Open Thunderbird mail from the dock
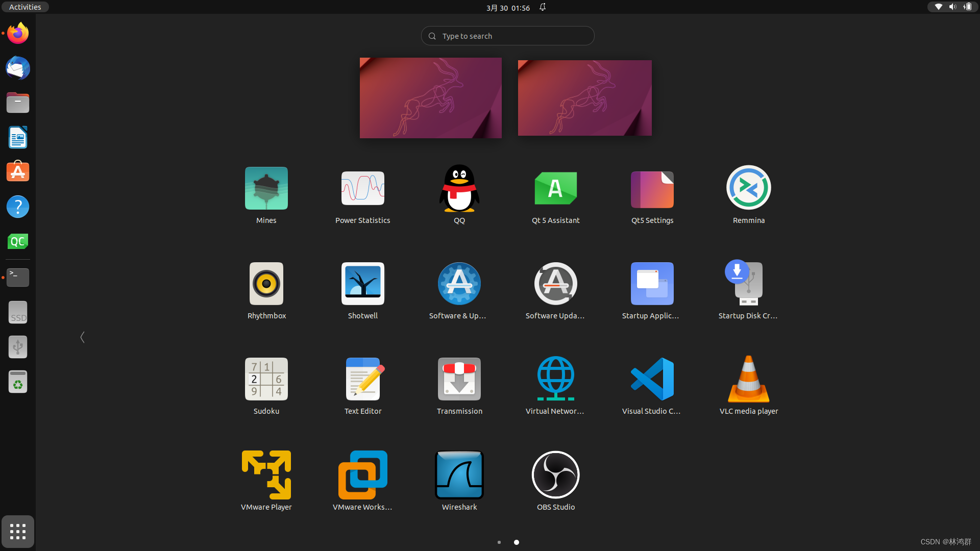Image resolution: width=980 pixels, height=551 pixels. coord(18,68)
